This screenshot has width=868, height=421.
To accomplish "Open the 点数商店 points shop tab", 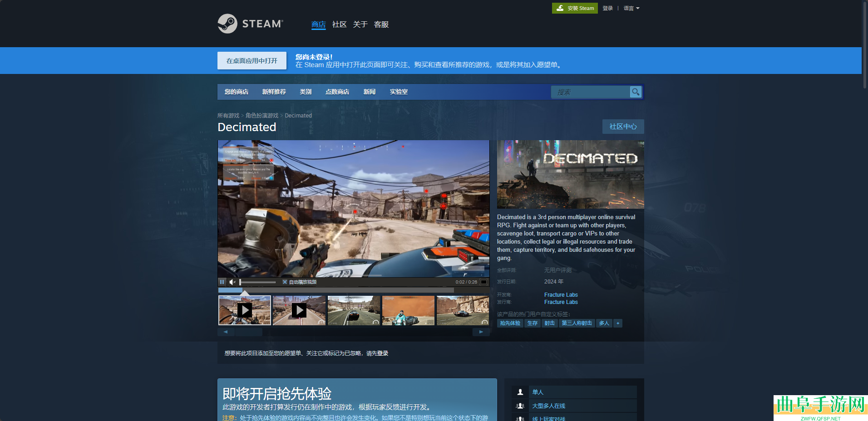I will click(337, 92).
